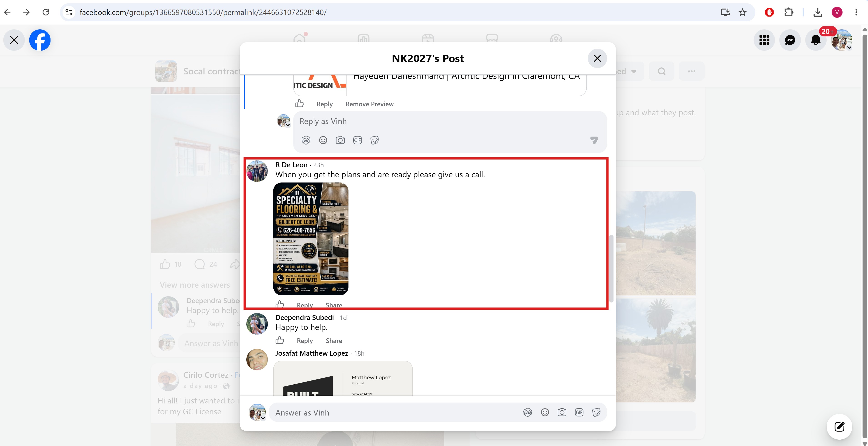Bookmark this page with the star icon
Image resolution: width=868 pixels, height=446 pixels.
743,13
